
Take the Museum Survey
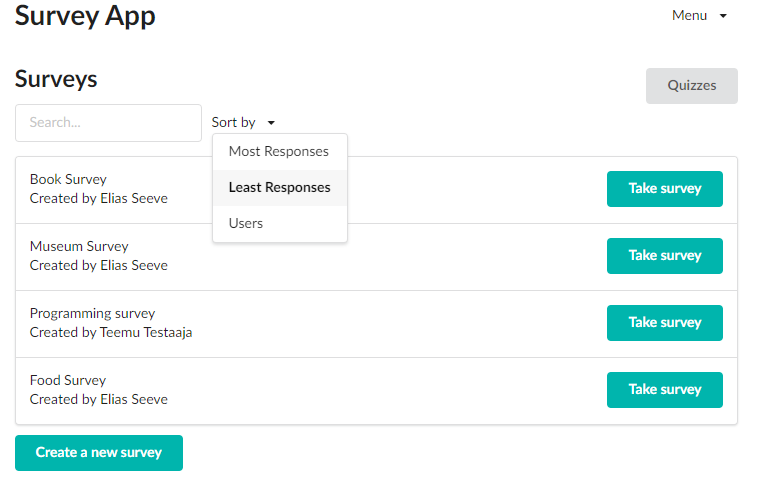click(x=665, y=256)
